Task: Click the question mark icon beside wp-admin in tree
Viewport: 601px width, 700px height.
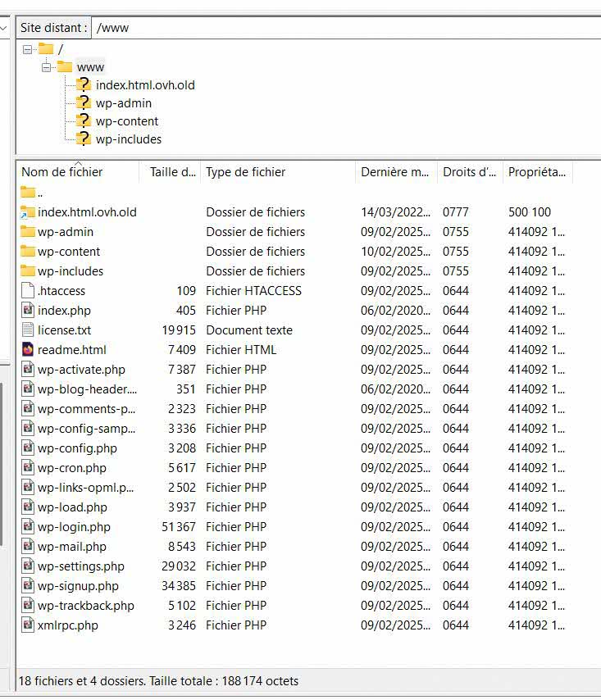Action: click(83, 103)
